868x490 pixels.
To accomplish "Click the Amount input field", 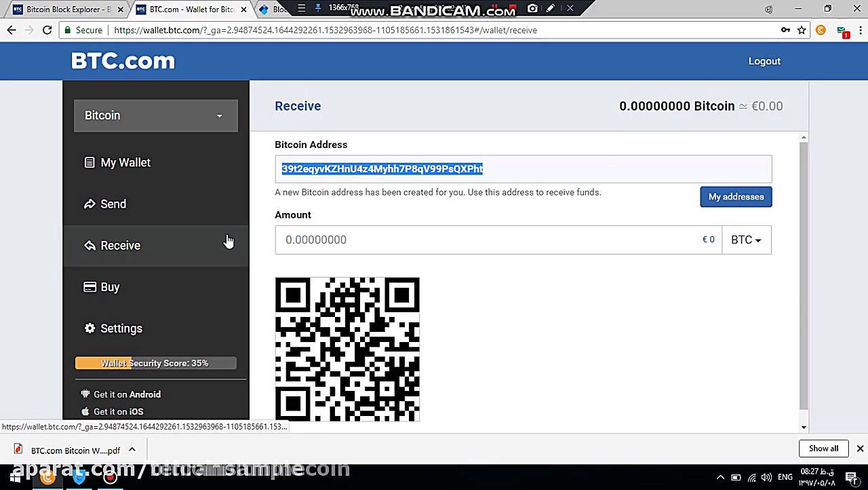I will click(x=498, y=240).
